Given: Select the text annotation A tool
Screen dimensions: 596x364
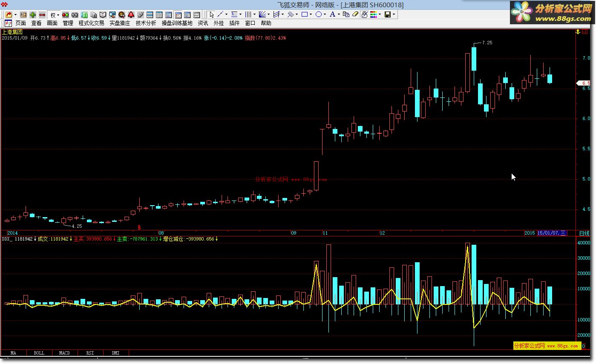Looking at the screenshot, I should pos(332,14).
